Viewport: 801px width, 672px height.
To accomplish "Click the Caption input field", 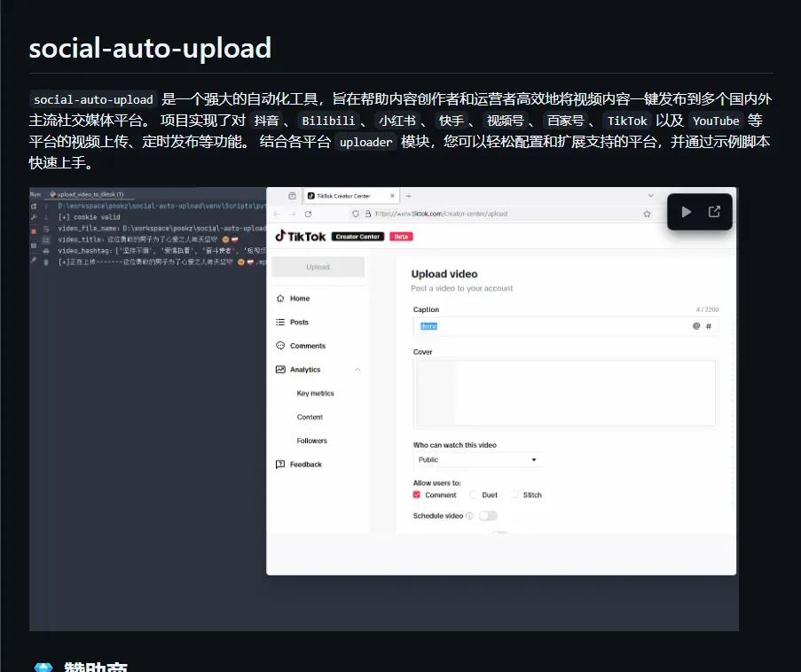I will pyautogui.click(x=566, y=325).
